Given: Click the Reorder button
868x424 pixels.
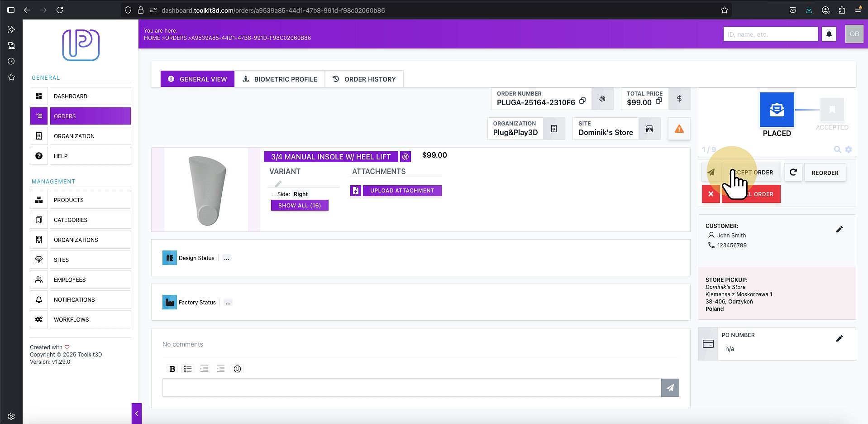Looking at the screenshot, I should pos(825,173).
